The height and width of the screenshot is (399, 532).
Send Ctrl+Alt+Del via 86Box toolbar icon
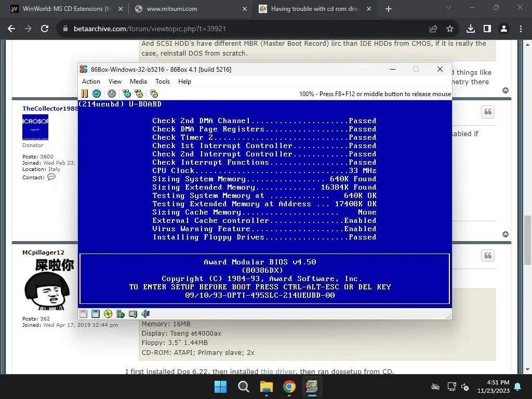click(127, 94)
